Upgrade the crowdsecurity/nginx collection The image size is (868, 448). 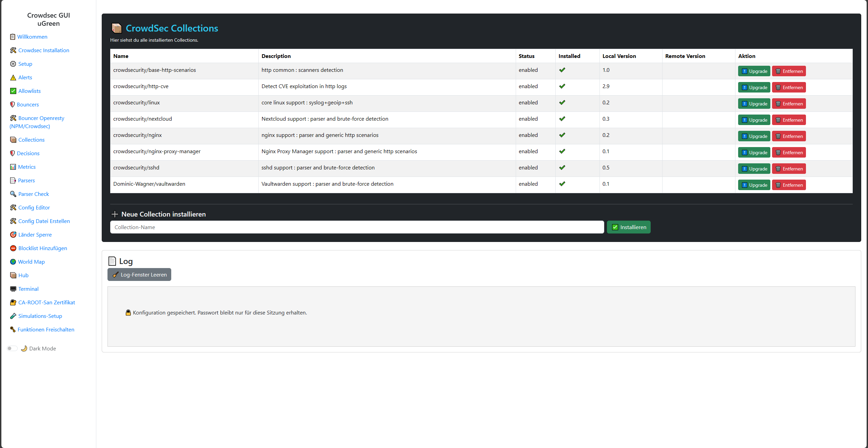pos(754,136)
